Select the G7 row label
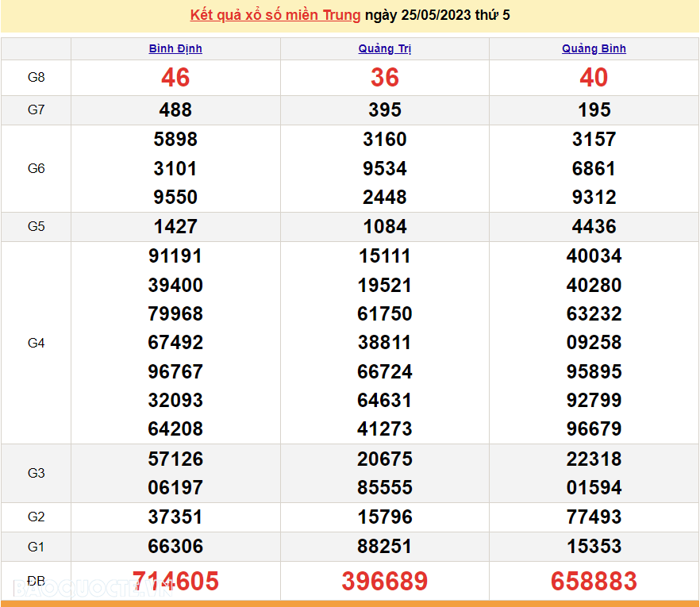Screen dimensions: 700x607 coord(36,109)
